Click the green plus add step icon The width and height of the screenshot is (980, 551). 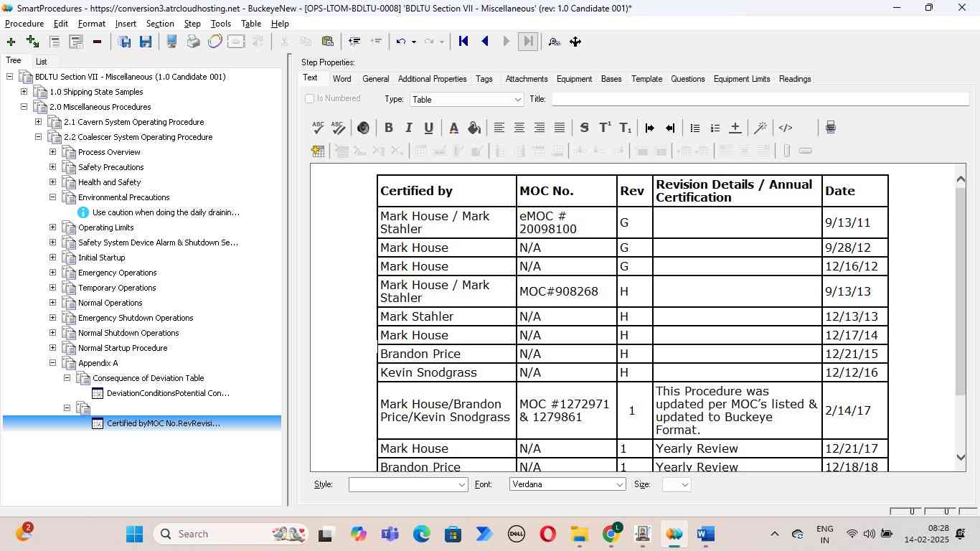tap(11, 42)
